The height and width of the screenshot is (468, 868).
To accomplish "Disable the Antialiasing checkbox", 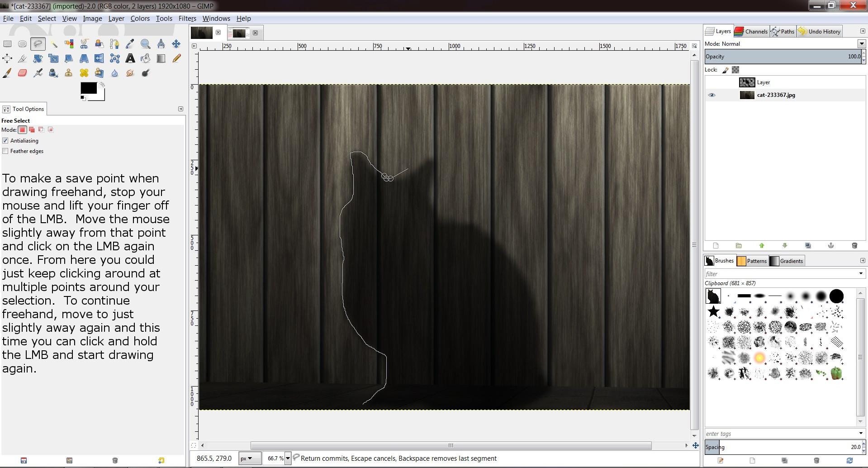I will [5, 141].
